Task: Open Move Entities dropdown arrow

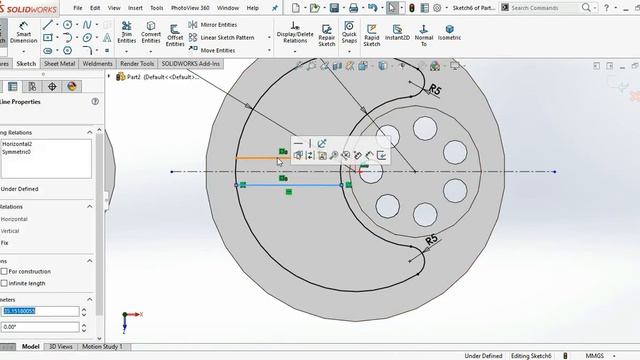Action: point(269,50)
